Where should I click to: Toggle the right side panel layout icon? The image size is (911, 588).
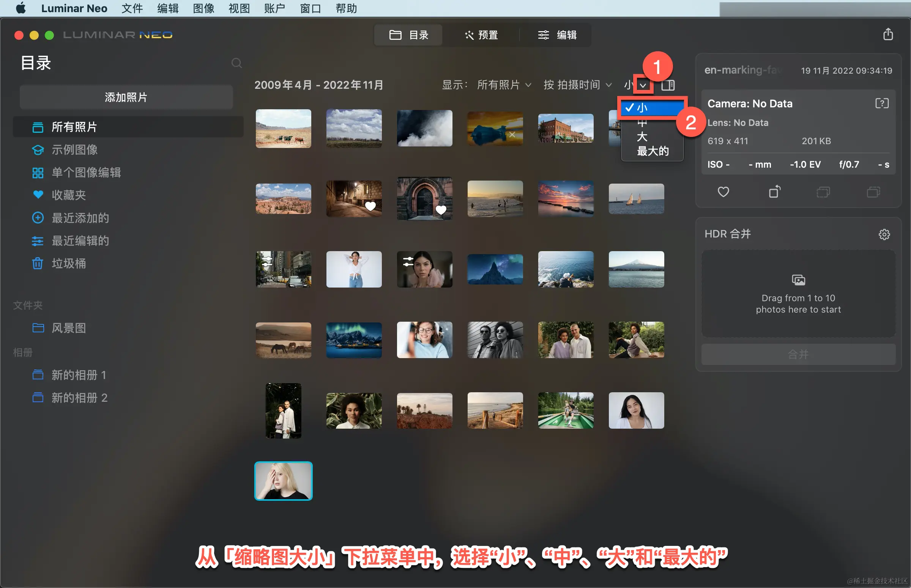click(x=668, y=85)
